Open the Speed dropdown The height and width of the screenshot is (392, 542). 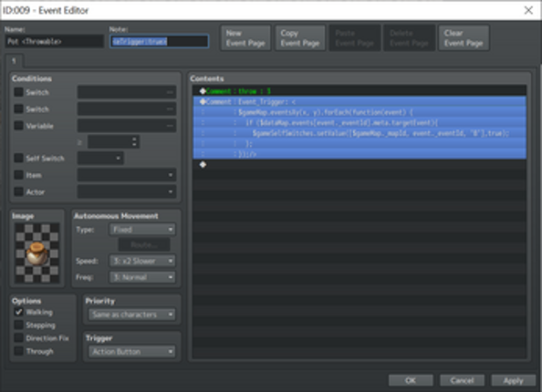pos(142,261)
